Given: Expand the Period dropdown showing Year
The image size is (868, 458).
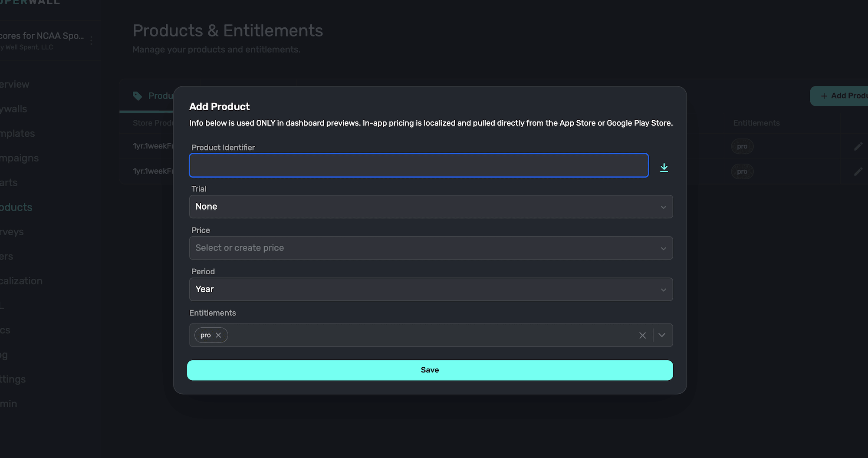Looking at the screenshot, I should 431,289.
